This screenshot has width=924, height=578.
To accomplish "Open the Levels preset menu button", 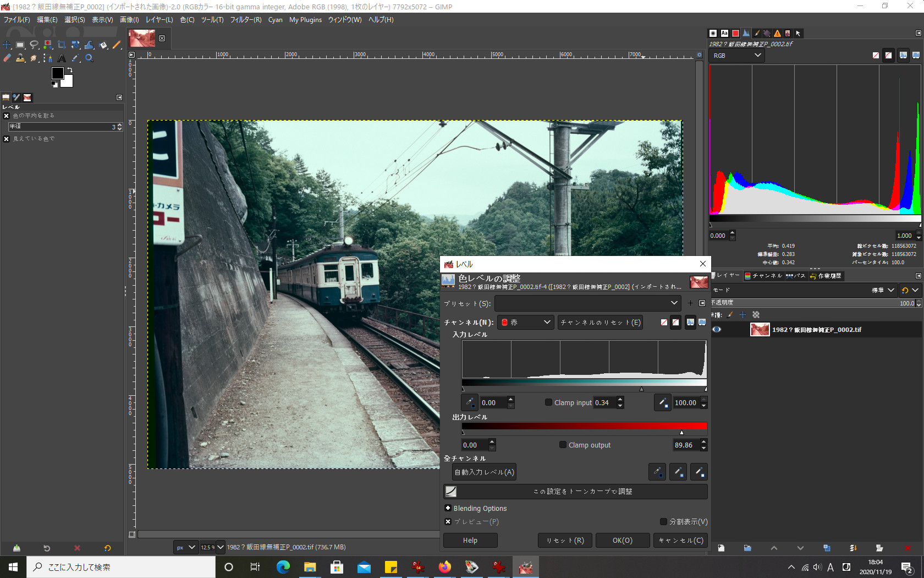I will pyautogui.click(x=702, y=303).
